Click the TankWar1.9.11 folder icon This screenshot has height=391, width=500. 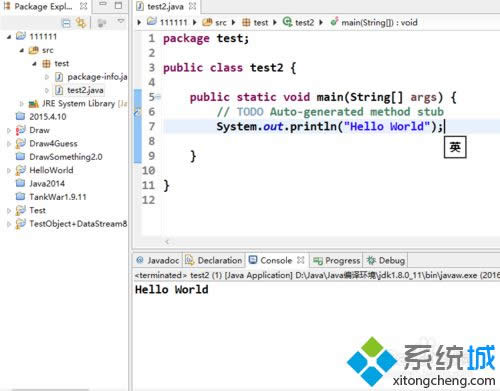click(x=20, y=196)
